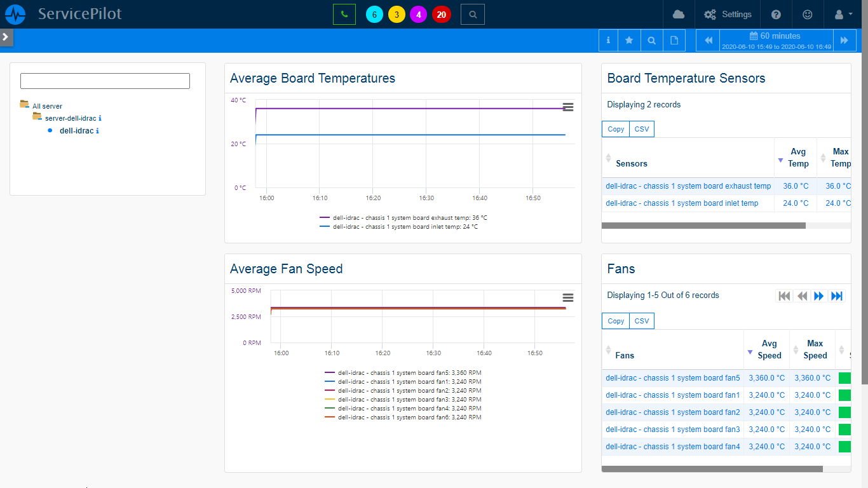Click the info icon in blue toolbar
868x488 pixels.
point(608,41)
